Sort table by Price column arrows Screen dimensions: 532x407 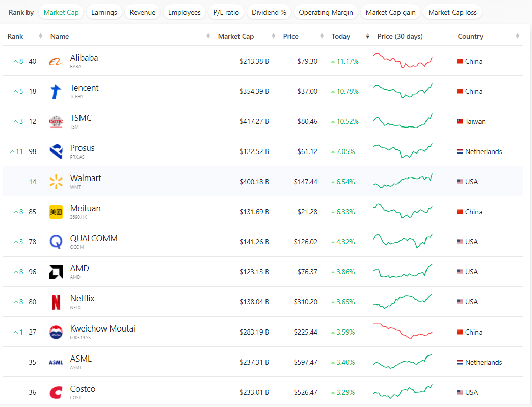click(x=322, y=36)
